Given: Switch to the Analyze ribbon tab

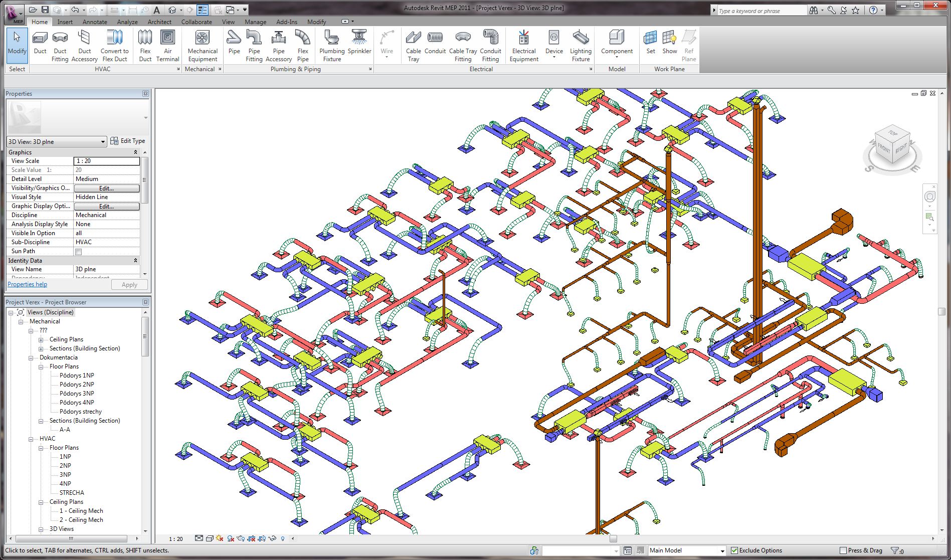Looking at the screenshot, I should (x=127, y=22).
